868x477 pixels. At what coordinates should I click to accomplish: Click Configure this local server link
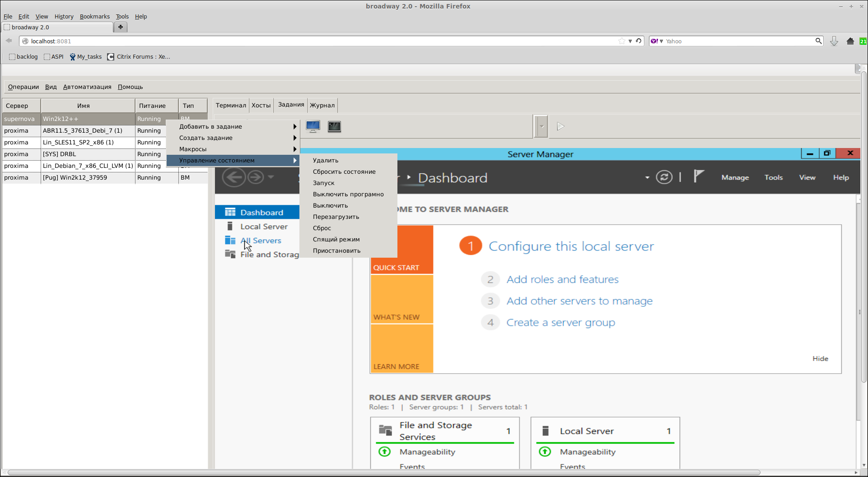click(x=571, y=246)
